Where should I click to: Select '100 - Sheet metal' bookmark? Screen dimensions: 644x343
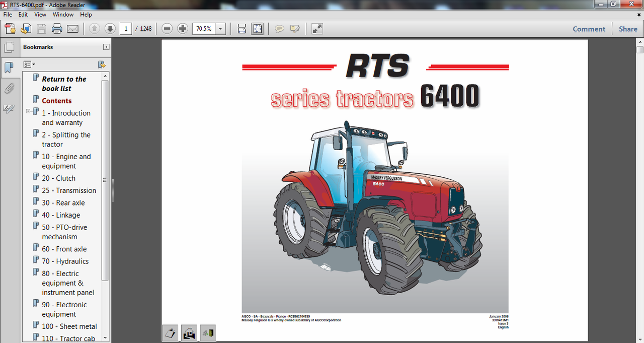pyautogui.click(x=69, y=326)
